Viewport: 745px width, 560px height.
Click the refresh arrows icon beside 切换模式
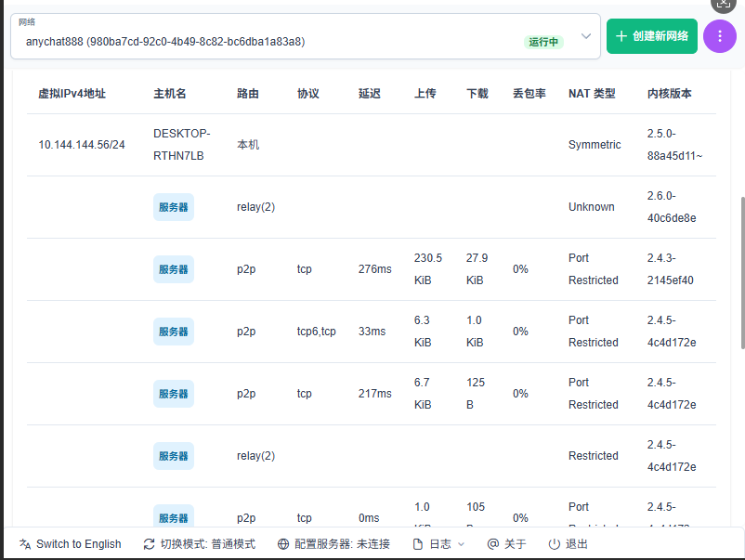pyautogui.click(x=149, y=544)
